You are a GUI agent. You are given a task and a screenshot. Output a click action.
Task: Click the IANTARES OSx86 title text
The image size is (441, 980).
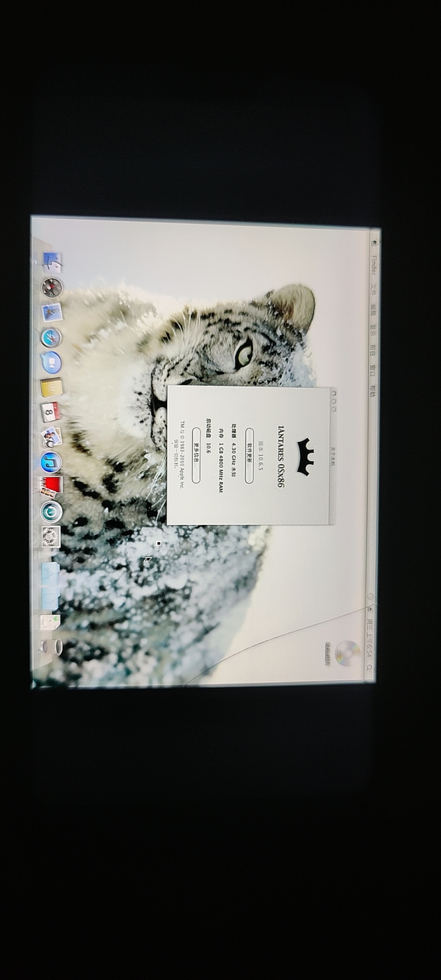click(x=281, y=456)
